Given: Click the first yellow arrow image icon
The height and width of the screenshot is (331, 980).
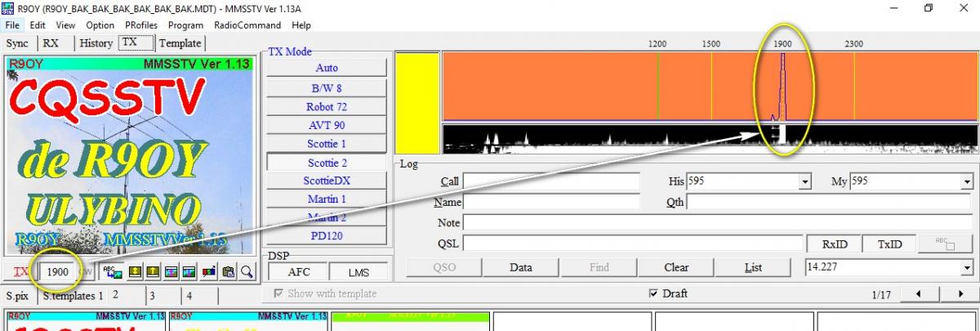Looking at the screenshot, I should coord(136,271).
